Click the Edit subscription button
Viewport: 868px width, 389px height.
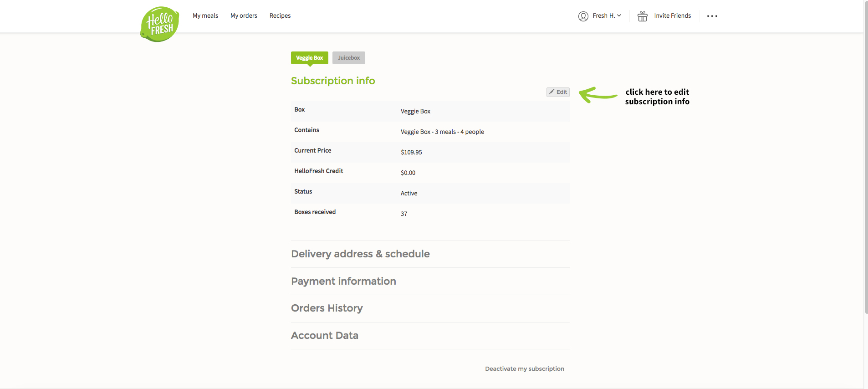point(558,92)
